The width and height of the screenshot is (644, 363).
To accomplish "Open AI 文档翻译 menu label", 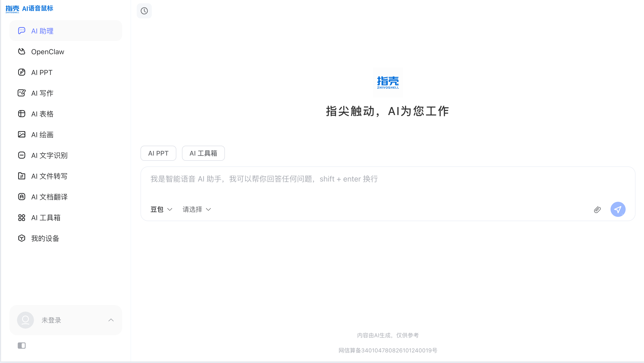I will coord(49,197).
